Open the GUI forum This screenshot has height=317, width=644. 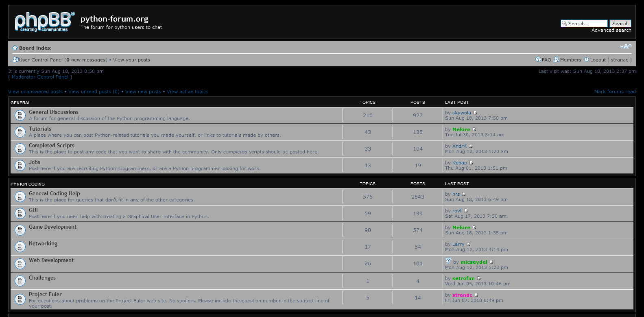tap(33, 210)
